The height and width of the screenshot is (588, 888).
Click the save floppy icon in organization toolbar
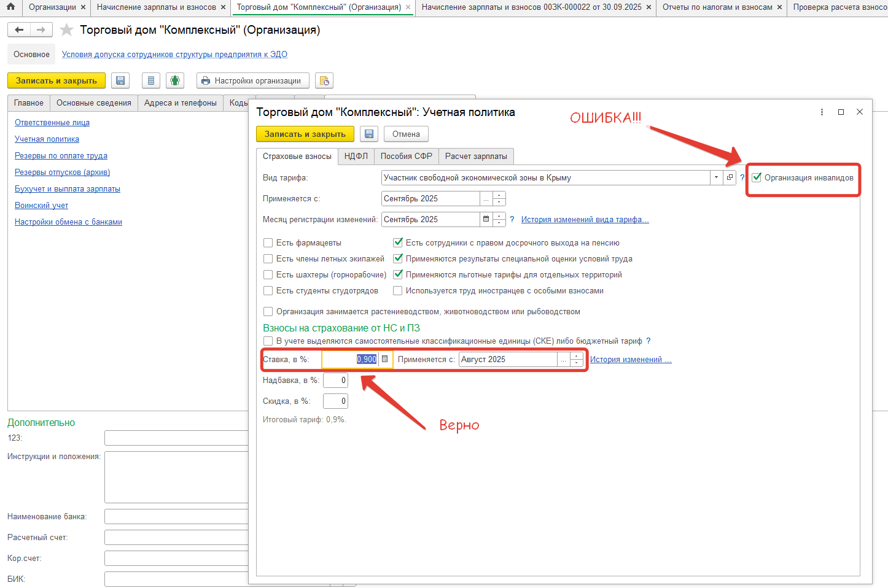click(120, 80)
